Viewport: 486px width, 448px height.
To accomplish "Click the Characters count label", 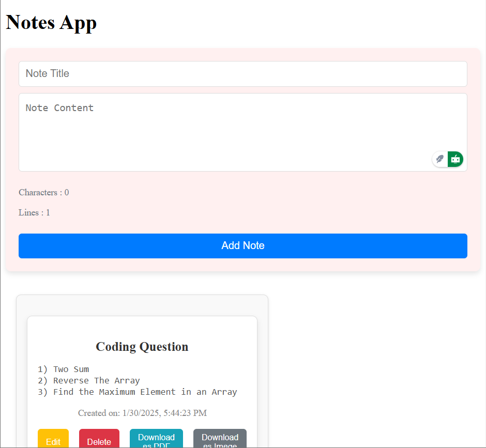I will pos(44,193).
